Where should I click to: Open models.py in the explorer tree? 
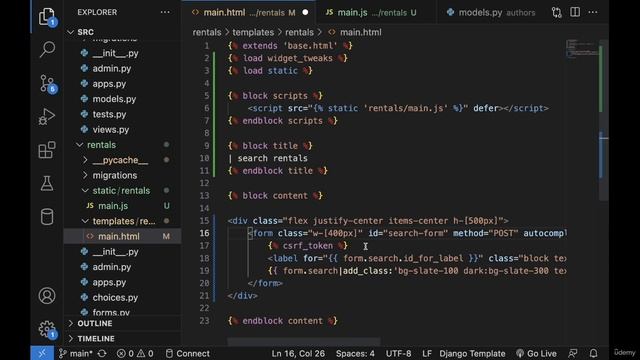point(122,99)
